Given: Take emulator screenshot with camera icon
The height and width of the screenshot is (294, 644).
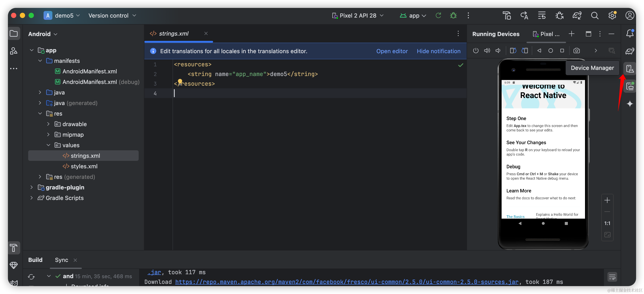Looking at the screenshot, I should [x=576, y=51].
